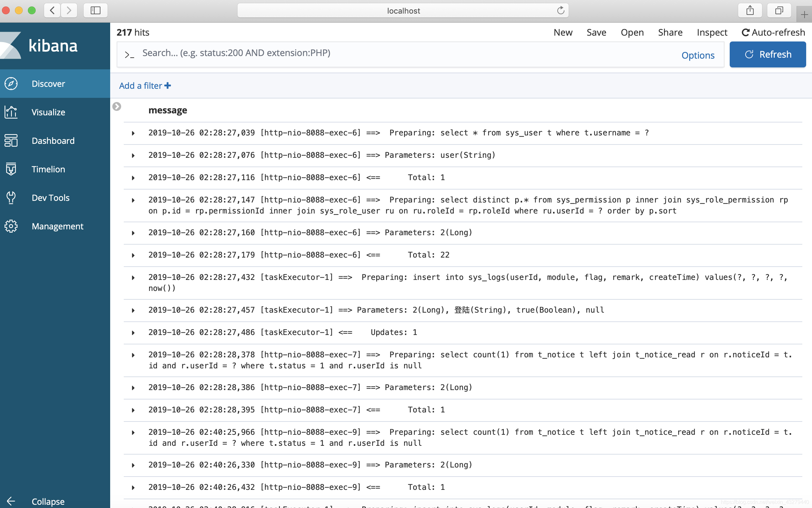This screenshot has height=508, width=812.
Task: Select the Management sidebar label
Action: 57,226
